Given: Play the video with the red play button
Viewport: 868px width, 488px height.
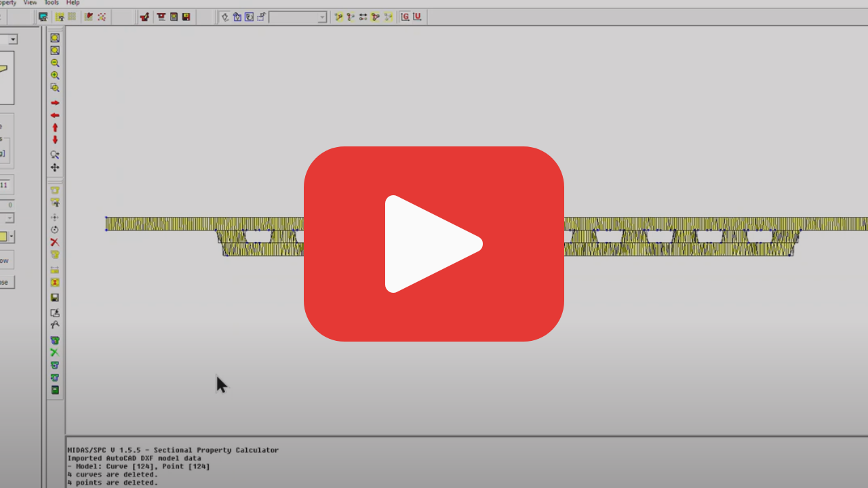Looking at the screenshot, I should (434, 244).
